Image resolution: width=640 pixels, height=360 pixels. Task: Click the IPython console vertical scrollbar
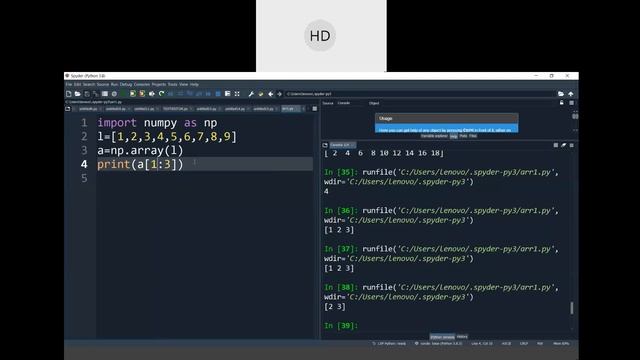click(x=571, y=308)
